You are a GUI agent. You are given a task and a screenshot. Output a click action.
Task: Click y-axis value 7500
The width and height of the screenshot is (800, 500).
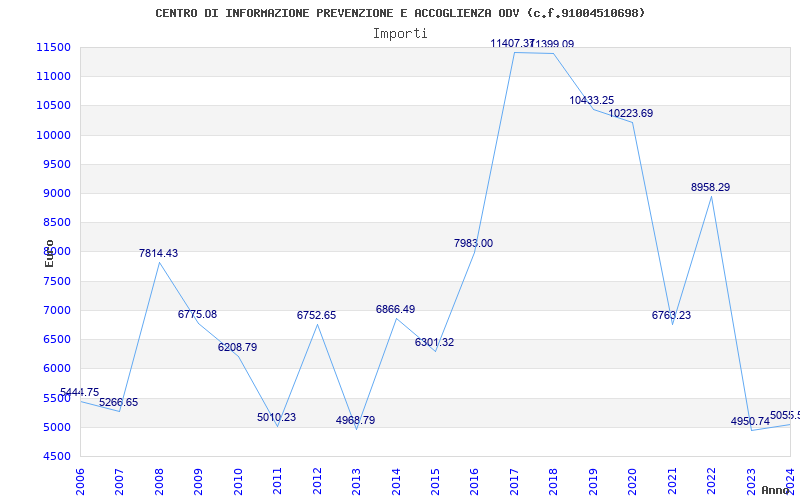click(57, 281)
